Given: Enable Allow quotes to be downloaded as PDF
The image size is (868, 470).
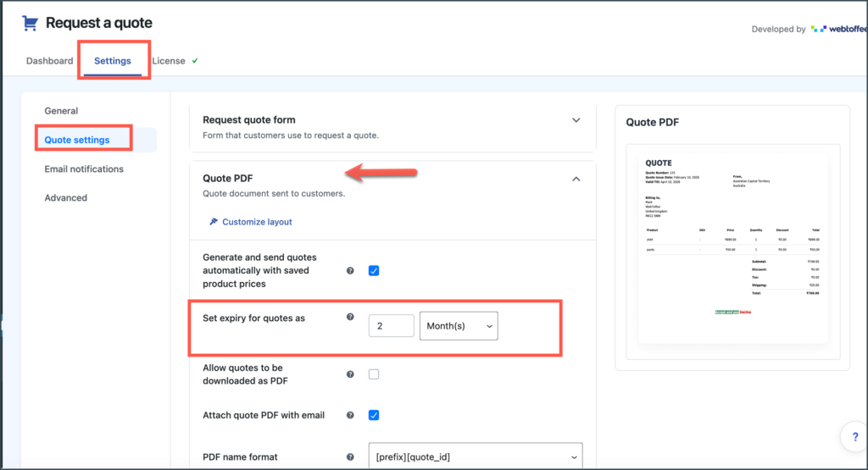Looking at the screenshot, I should point(374,374).
